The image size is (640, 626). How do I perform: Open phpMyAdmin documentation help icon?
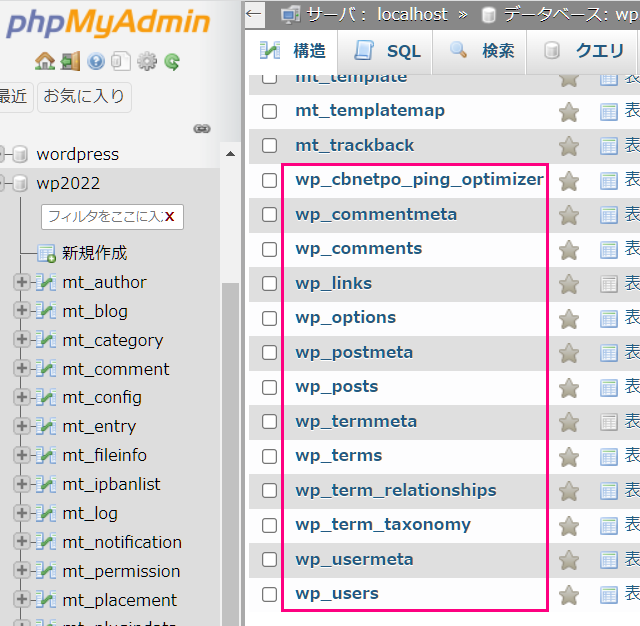96,62
